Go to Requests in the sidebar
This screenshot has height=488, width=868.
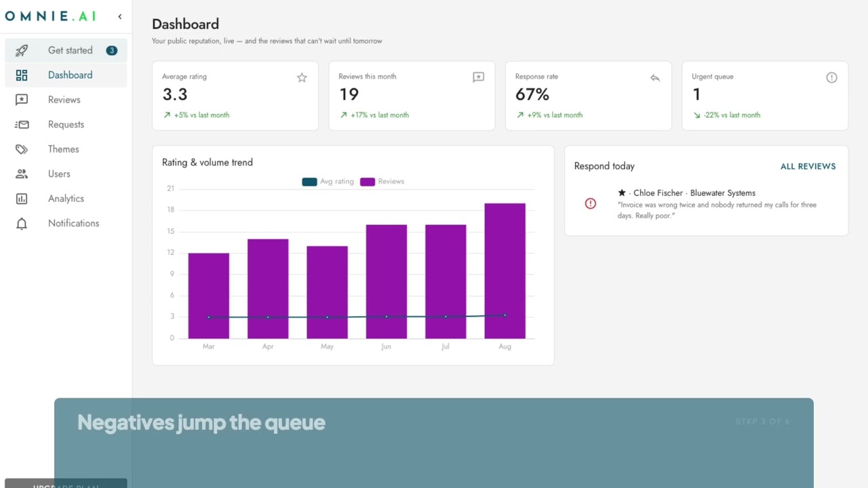pos(66,125)
